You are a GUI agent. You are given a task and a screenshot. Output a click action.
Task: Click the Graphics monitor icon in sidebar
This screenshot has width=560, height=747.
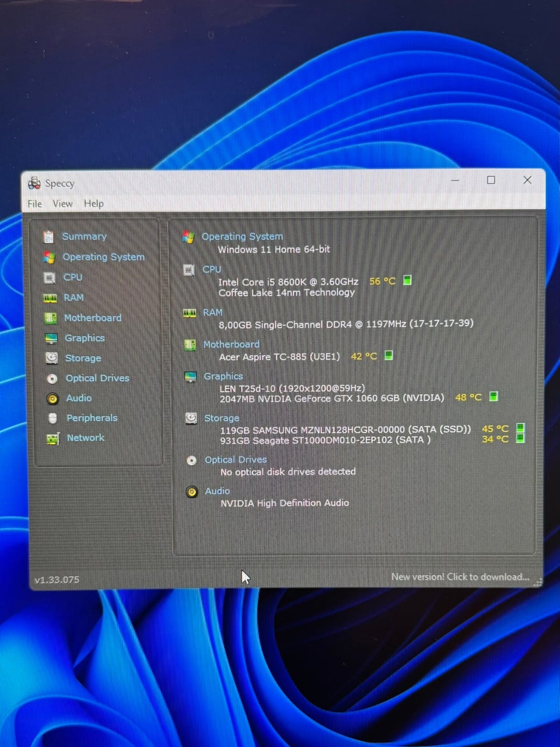pos(51,338)
